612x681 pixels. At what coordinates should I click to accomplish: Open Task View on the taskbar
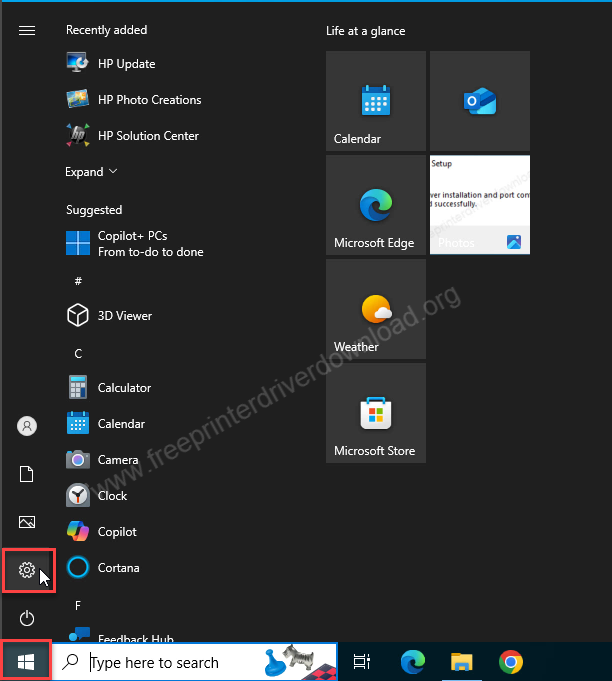tap(361, 662)
